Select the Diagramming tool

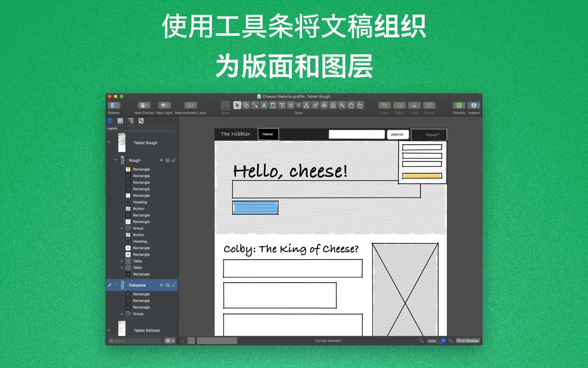(306, 105)
